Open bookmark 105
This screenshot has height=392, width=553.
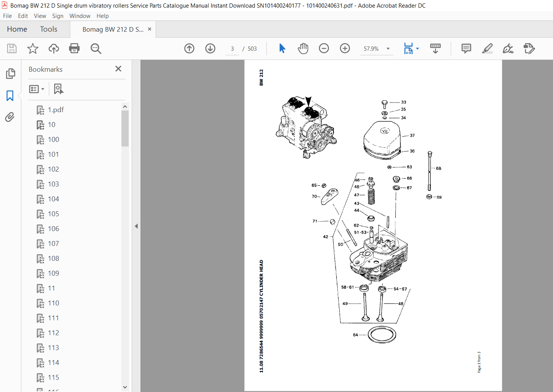click(53, 214)
